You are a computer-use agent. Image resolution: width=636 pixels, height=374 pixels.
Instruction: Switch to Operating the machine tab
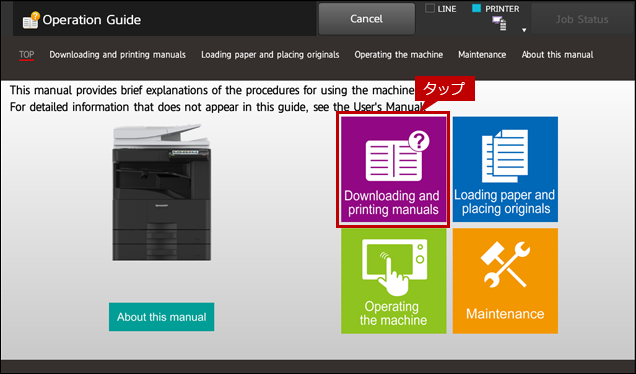pos(399,55)
